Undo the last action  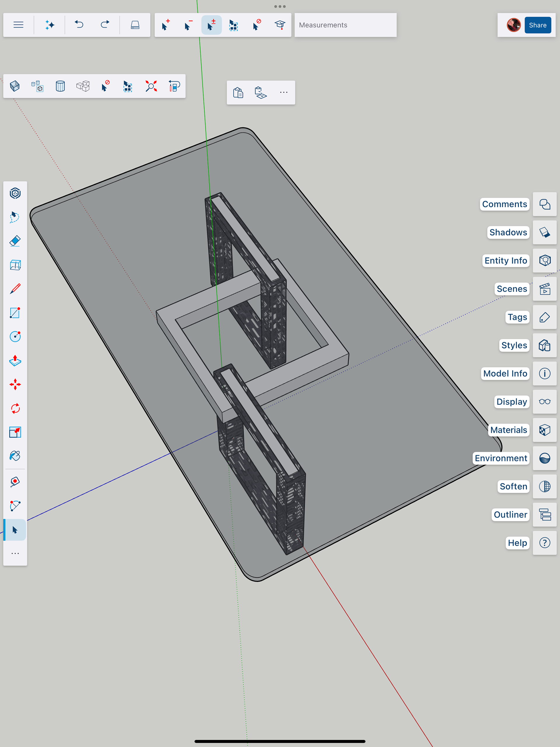click(79, 25)
